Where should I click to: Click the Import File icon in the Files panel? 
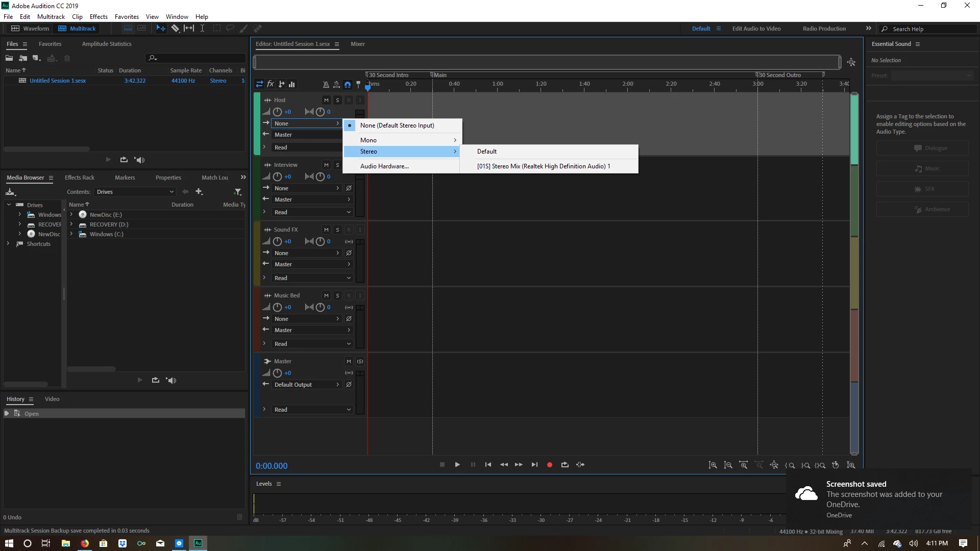coord(23,58)
